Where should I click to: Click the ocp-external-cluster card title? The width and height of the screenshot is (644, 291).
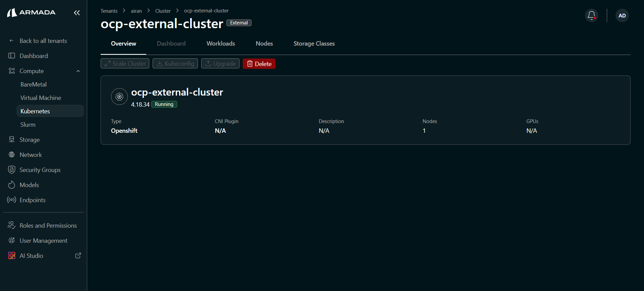(177, 92)
